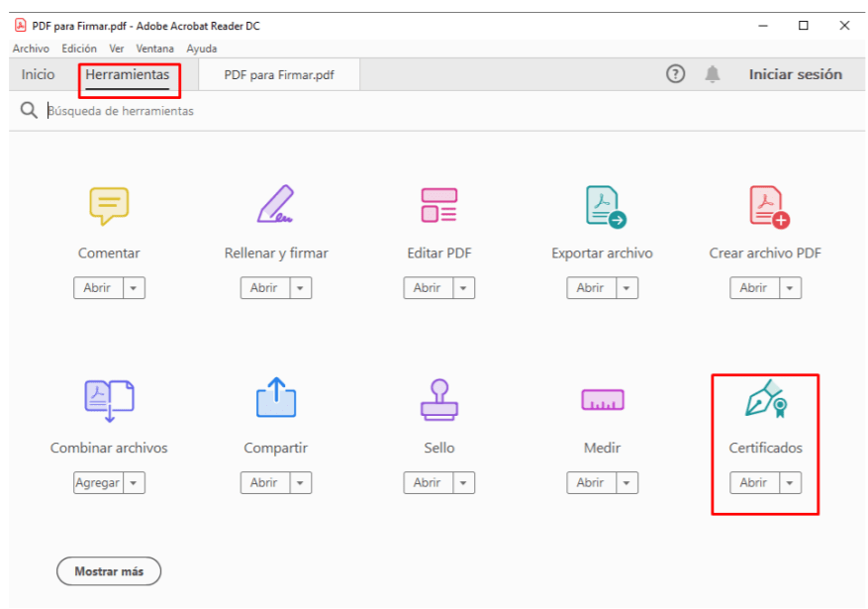Select the Rellenar y firmar pen icon
The image size is (868, 609).
(x=275, y=204)
